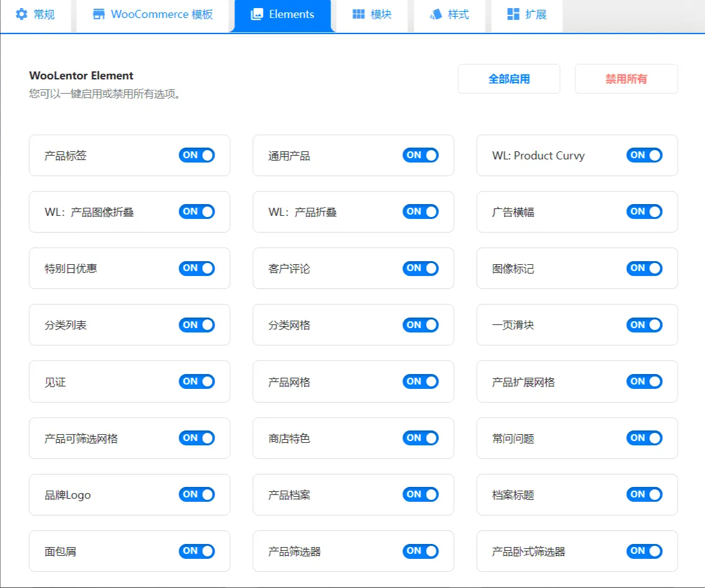Click the 您可以一键启用或禁用所有选项 description
The height and width of the screenshot is (588, 705).
point(105,94)
